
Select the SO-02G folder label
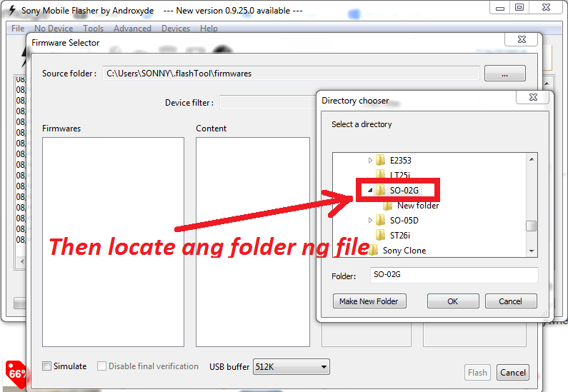(404, 190)
